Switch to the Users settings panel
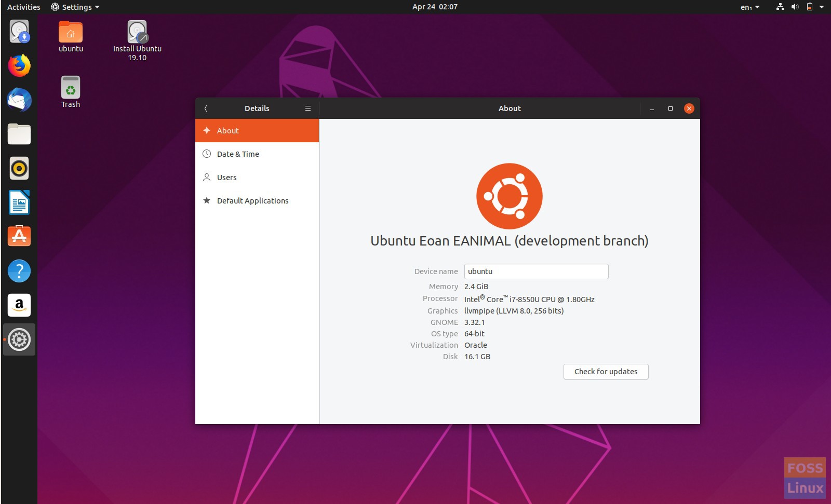Viewport: 831px width, 504px height. 227,177
